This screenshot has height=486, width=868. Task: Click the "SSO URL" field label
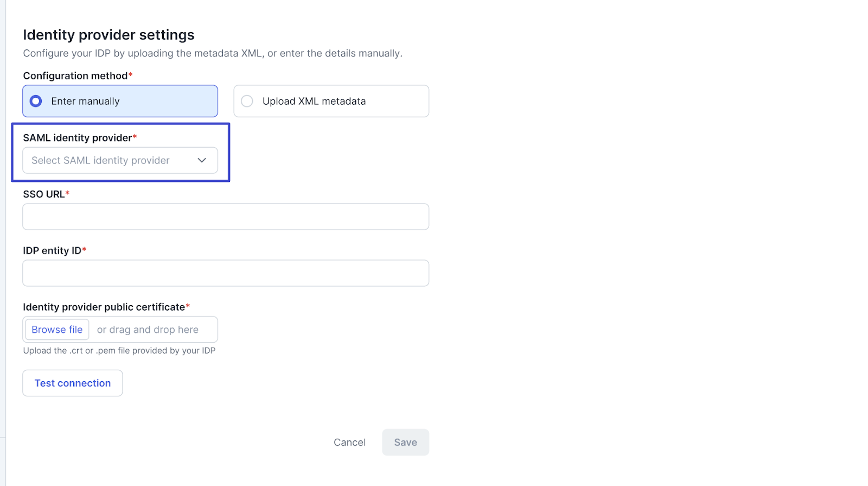click(43, 194)
